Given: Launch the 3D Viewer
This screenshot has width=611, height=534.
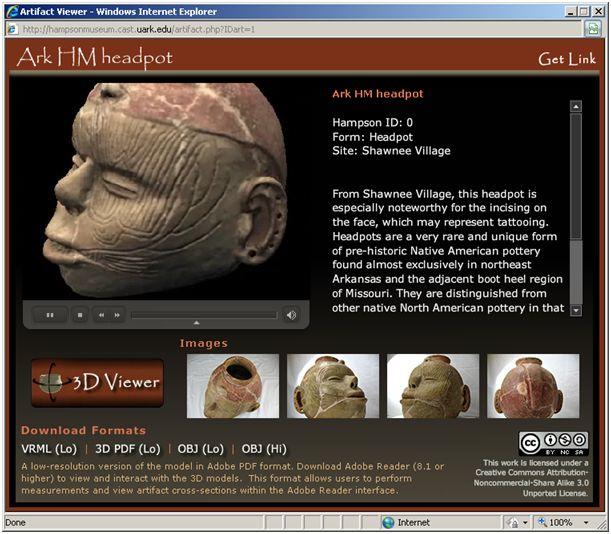Looking at the screenshot, I should point(97,382).
